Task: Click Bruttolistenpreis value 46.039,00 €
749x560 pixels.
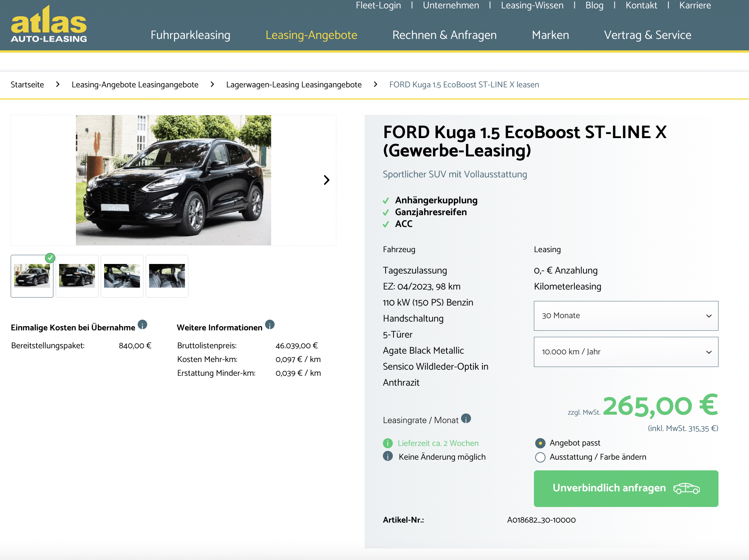Action: click(297, 346)
